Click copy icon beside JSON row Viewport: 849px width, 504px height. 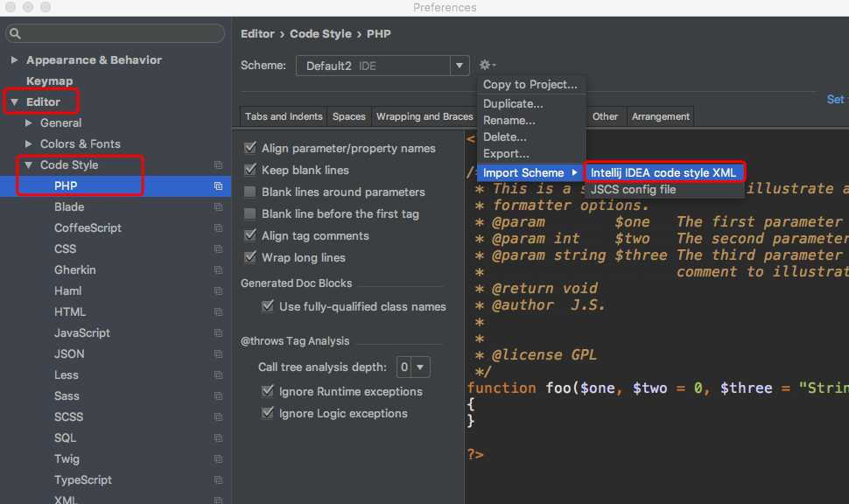click(x=218, y=354)
